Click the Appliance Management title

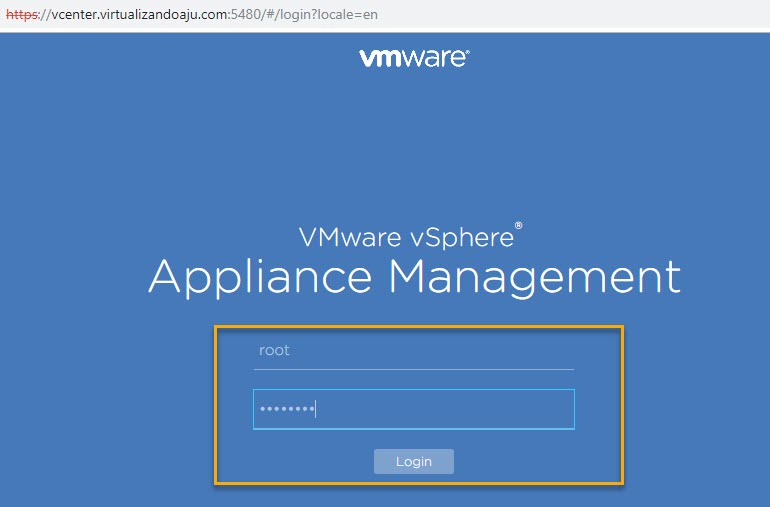pyautogui.click(x=414, y=276)
